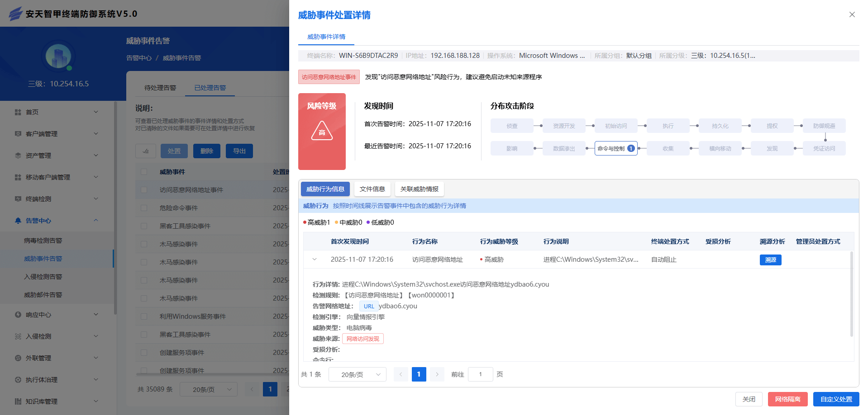Image resolution: width=868 pixels, height=415 pixels.
Task: Click the home icon in sidebar
Action: [x=18, y=112]
